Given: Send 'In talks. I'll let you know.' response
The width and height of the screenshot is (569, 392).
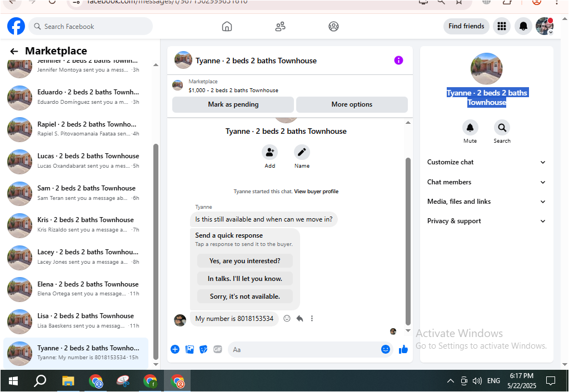Looking at the screenshot, I should (244, 279).
